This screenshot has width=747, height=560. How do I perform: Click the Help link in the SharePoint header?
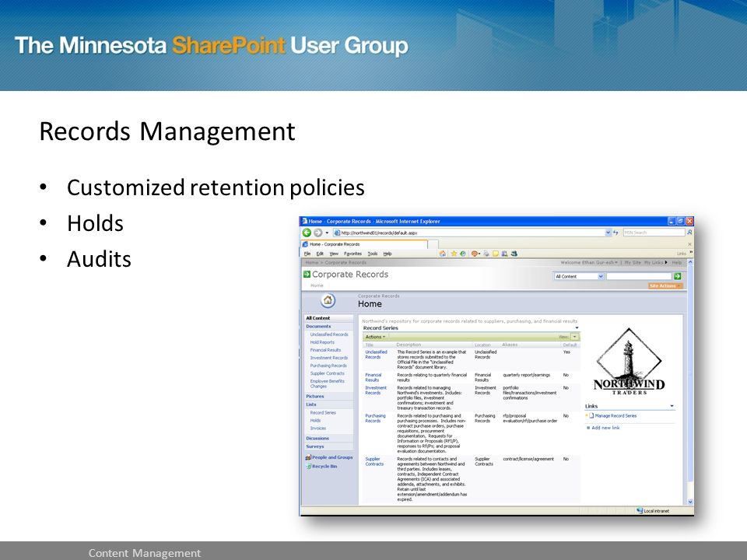point(676,262)
